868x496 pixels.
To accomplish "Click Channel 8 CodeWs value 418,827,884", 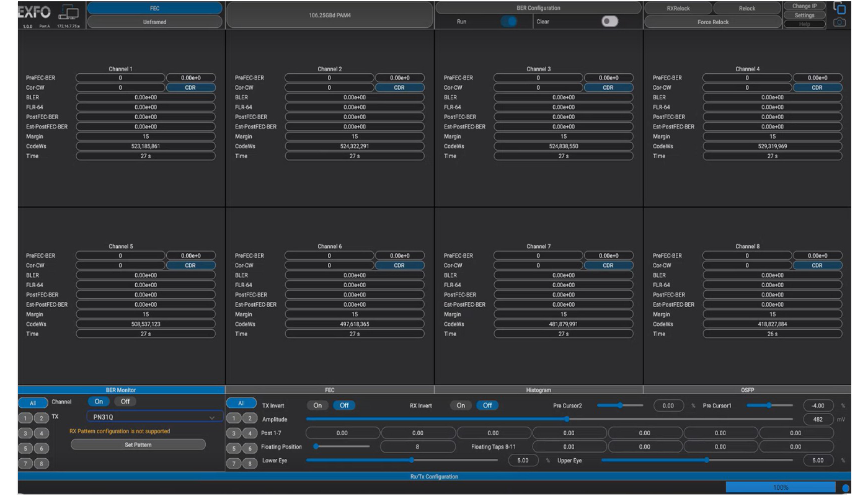I will 773,324.
